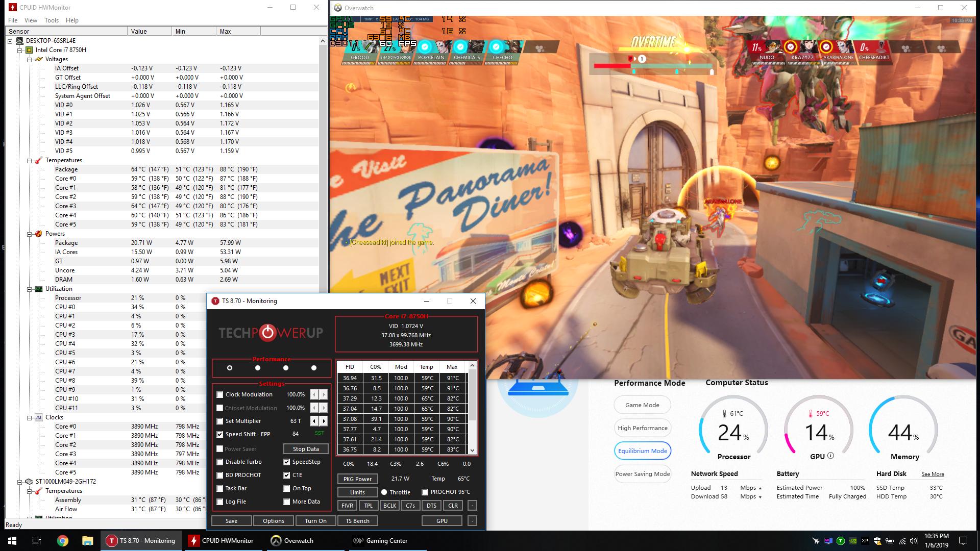
Task: Collapse the Voltages section
Action: tap(30, 59)
